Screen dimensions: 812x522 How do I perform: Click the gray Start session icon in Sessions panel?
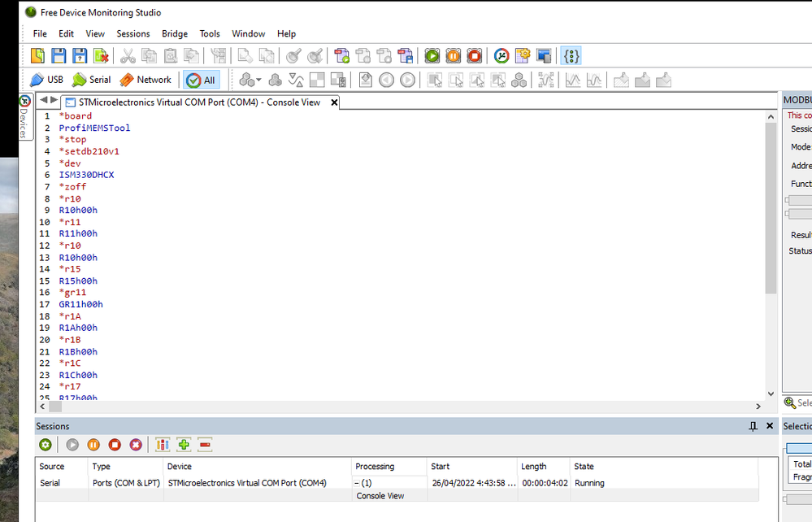point(72,444)
